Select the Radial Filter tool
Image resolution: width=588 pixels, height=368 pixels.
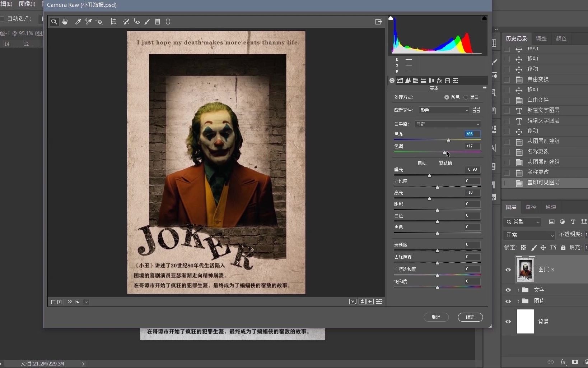[x=168, y=22]
